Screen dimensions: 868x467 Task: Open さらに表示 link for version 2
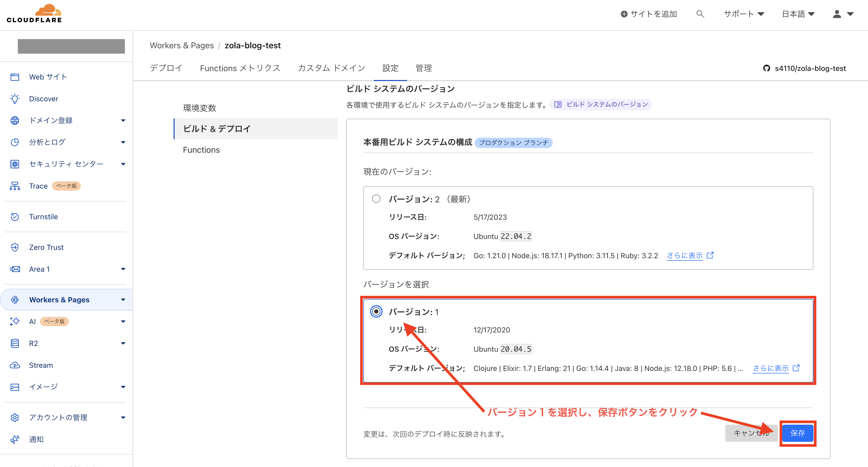[x=685, y=256]
